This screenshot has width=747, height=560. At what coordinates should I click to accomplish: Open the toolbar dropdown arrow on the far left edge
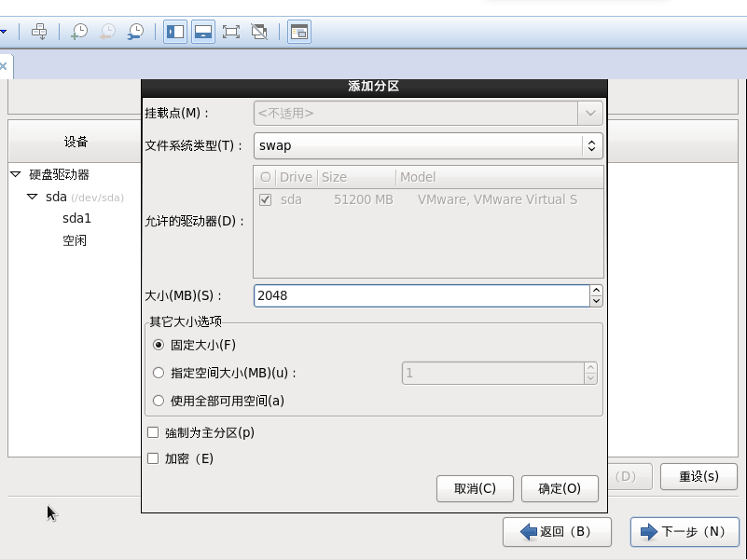click(x=3, y=32)
